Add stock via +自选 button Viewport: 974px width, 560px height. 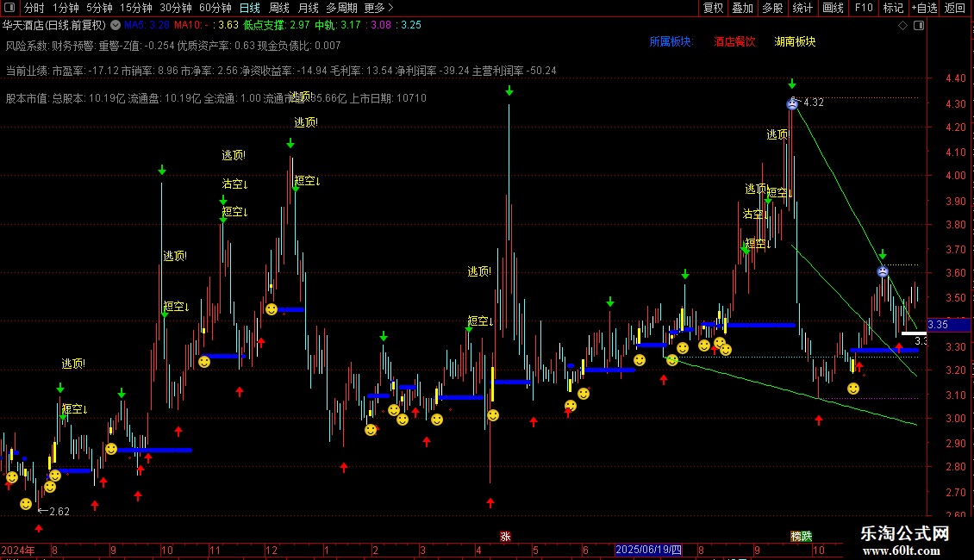point(924,8)
